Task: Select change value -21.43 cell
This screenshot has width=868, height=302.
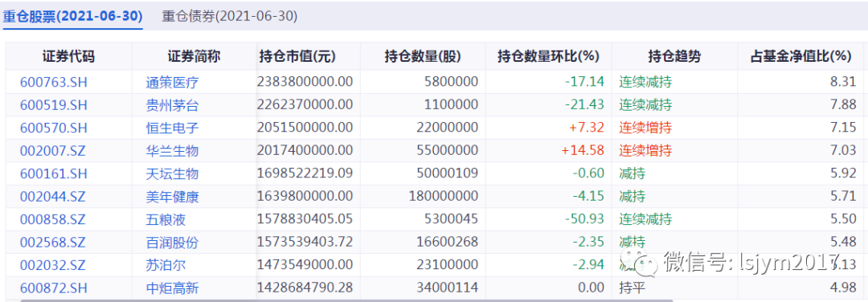Action: click(x=584, y=104)
